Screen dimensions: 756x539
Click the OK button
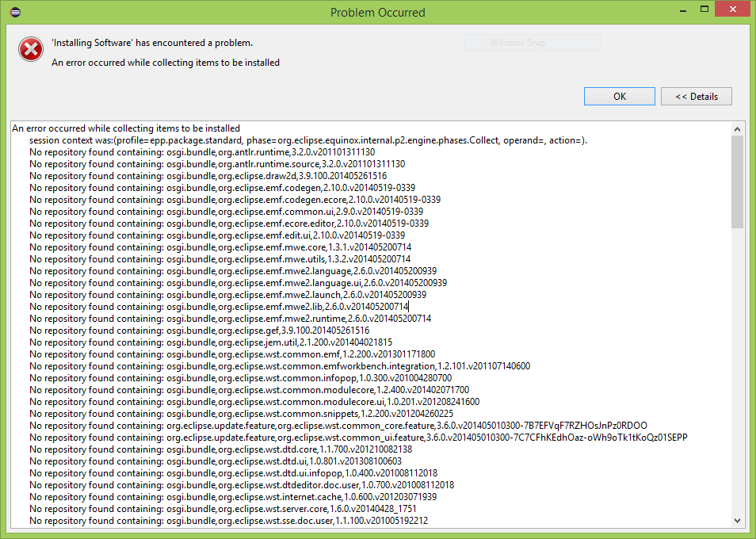pos(619,97)
